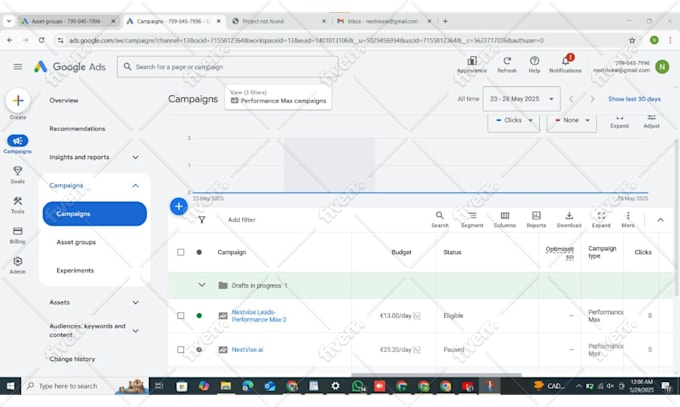Open the Windows Start button
680x407 pixels.
coord(10,386)
